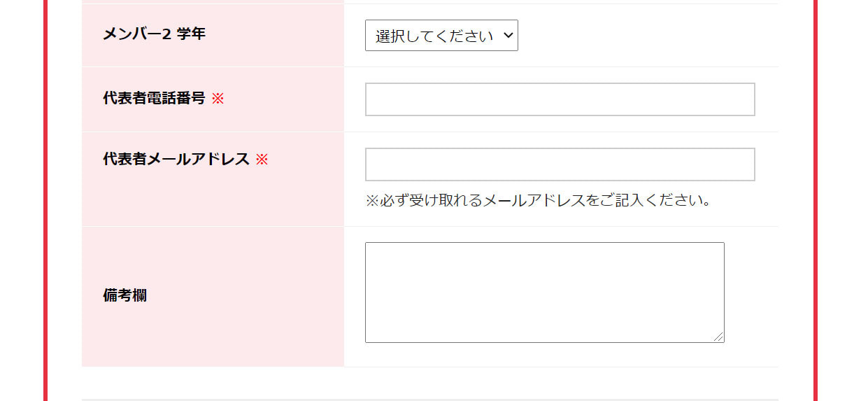Click the 代表者電話番号 label text
This screenshot has width=868, height=401.
[154, 99]
